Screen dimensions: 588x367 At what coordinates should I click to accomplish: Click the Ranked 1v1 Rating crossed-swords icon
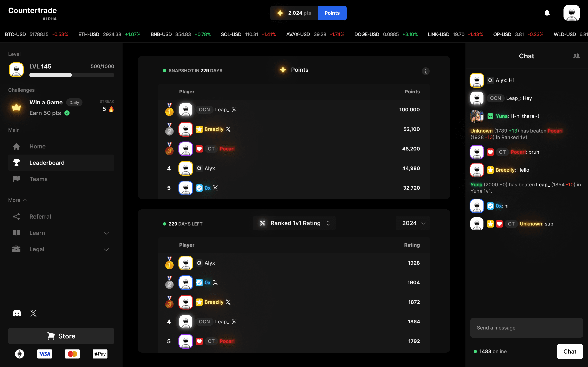pos(263,223)
